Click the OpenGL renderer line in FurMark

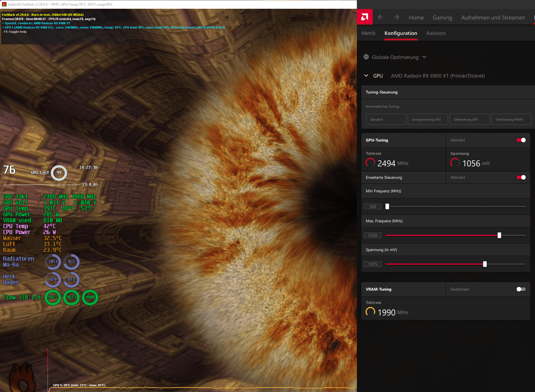point(36,23)
